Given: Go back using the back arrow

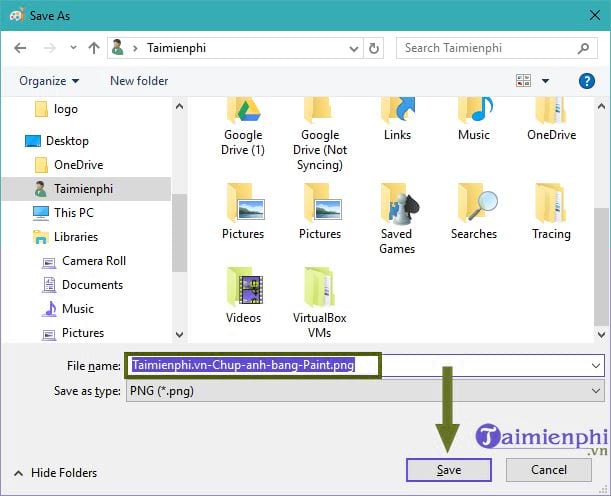Looking at the screenshot, I should click(x=20, y=48).
